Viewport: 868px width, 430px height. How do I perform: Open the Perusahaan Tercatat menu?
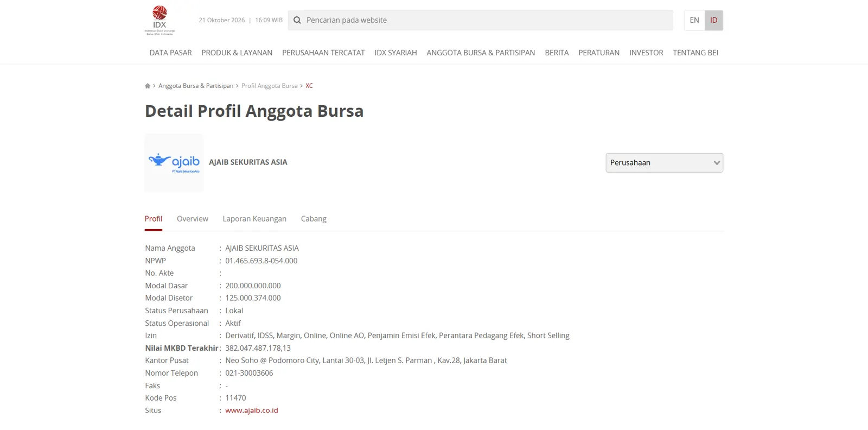[x=323, y=53]
